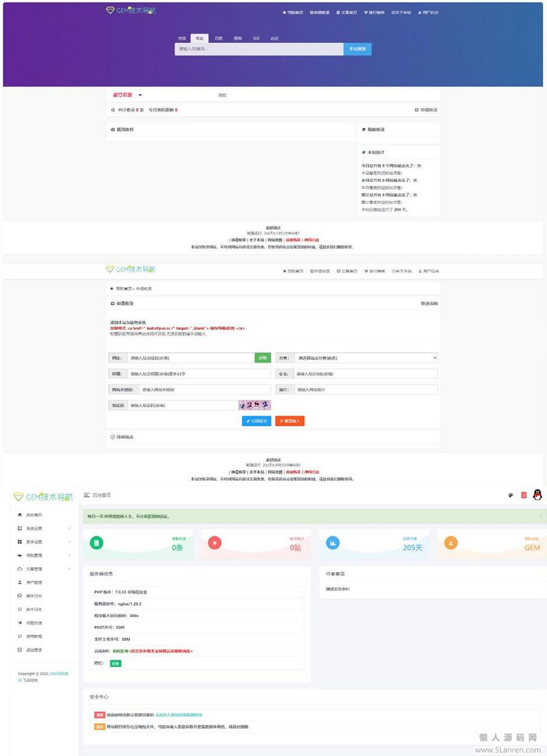Open 关于本站 in the purple header
The height and width of the screenshot is (756, 547).
click(401, 12)
